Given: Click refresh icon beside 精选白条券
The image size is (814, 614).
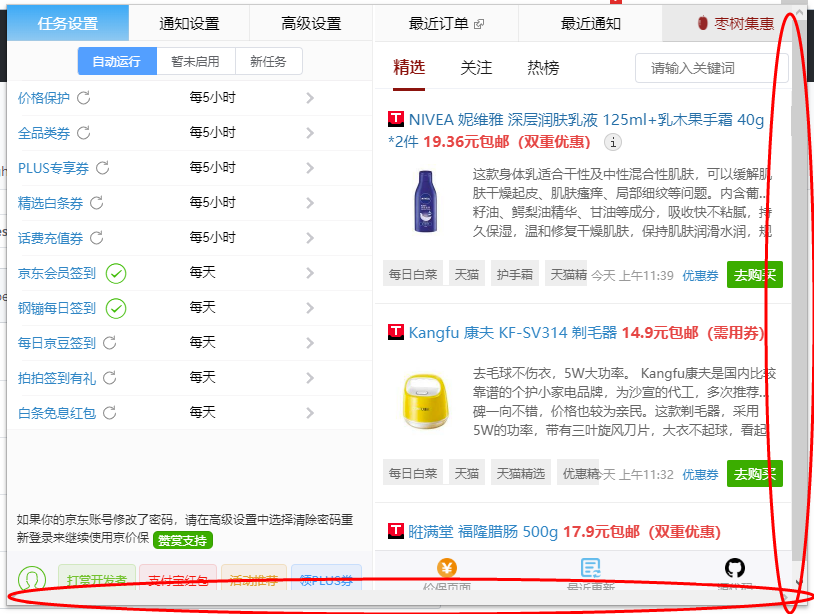Looking at the screenshot, I should (x=97, y=203).
